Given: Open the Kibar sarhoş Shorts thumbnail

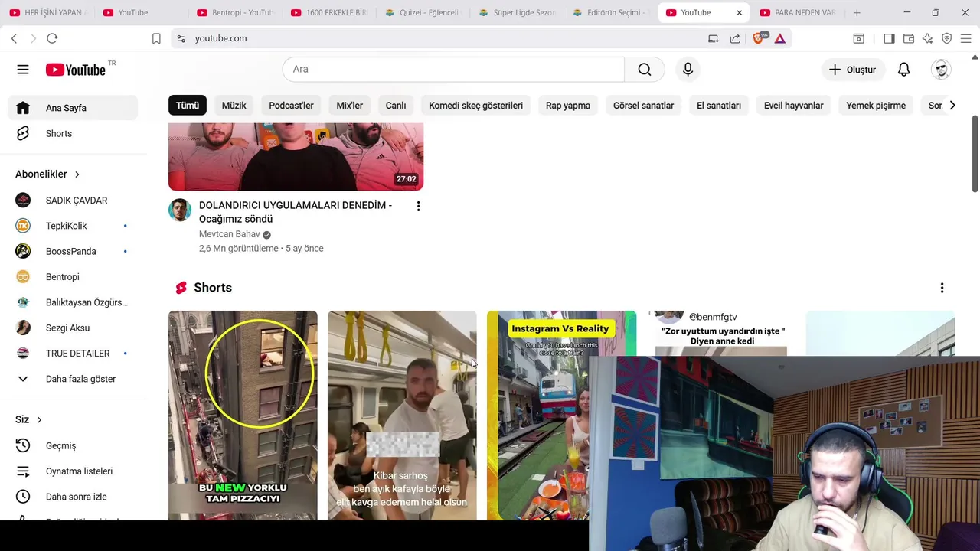Looking at the screenshot, I should 402,416.
